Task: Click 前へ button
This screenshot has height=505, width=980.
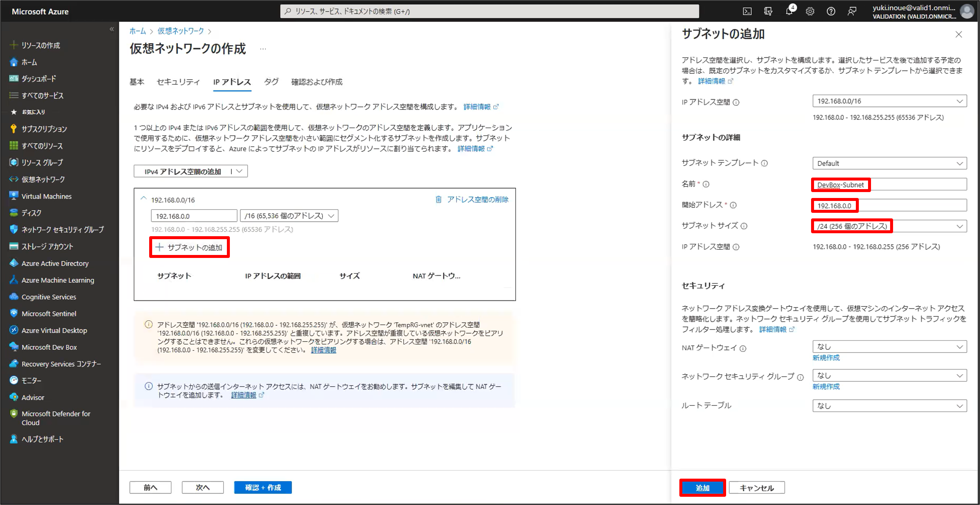Action: point(150,487)
